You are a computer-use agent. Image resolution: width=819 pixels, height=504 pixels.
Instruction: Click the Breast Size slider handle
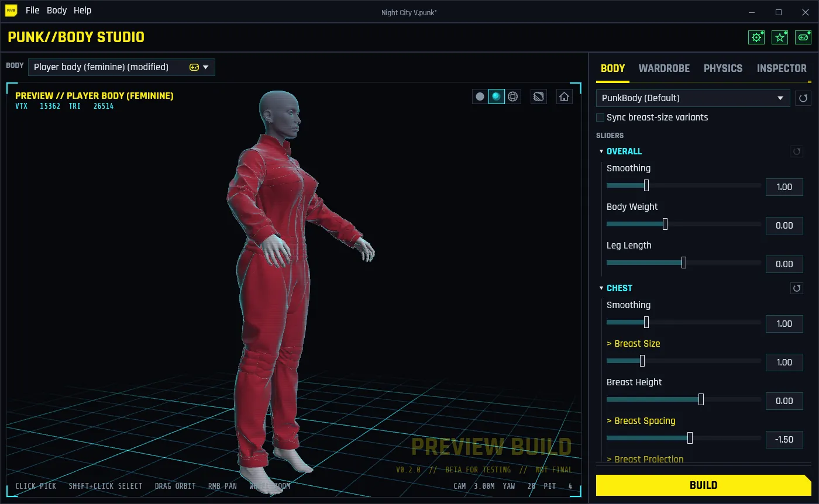[642, 361]
